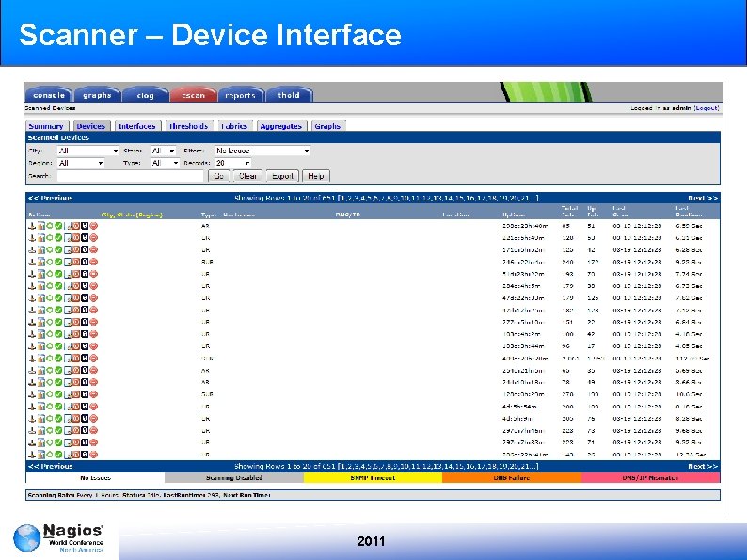This screenshot has width=747, height=560.
Task: Open the Fabrics sub-tab
Action: pos(234,126)
